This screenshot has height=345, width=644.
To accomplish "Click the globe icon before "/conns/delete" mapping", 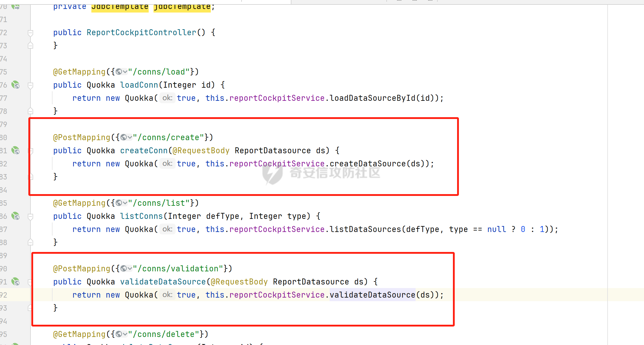I will [119, 334].
